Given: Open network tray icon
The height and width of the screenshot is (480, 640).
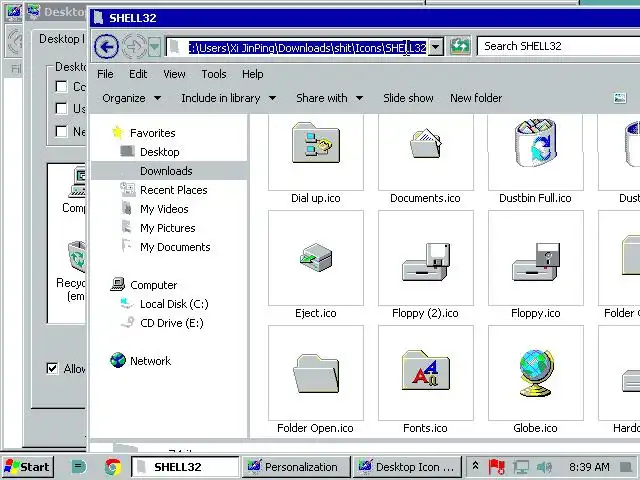Looking at the screenshot, I should pos(520,467).
